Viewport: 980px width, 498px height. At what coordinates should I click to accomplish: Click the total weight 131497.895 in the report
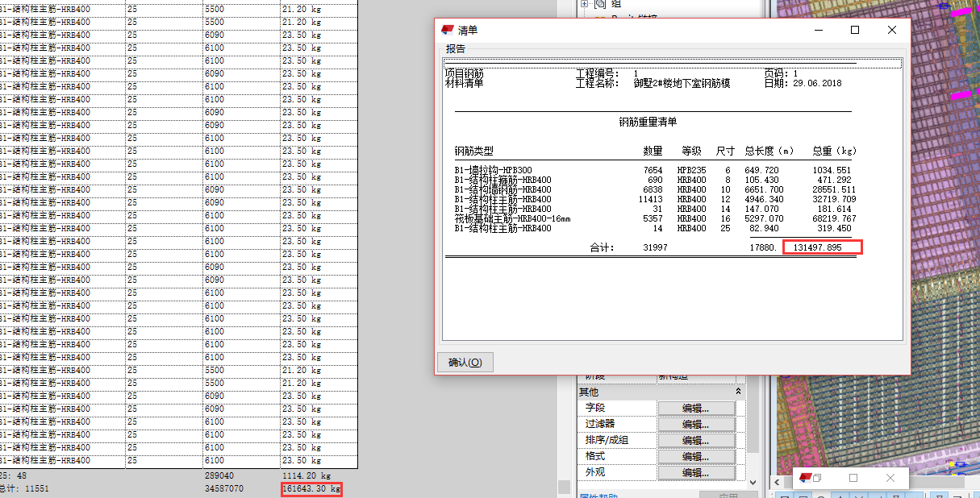point(817,247)
